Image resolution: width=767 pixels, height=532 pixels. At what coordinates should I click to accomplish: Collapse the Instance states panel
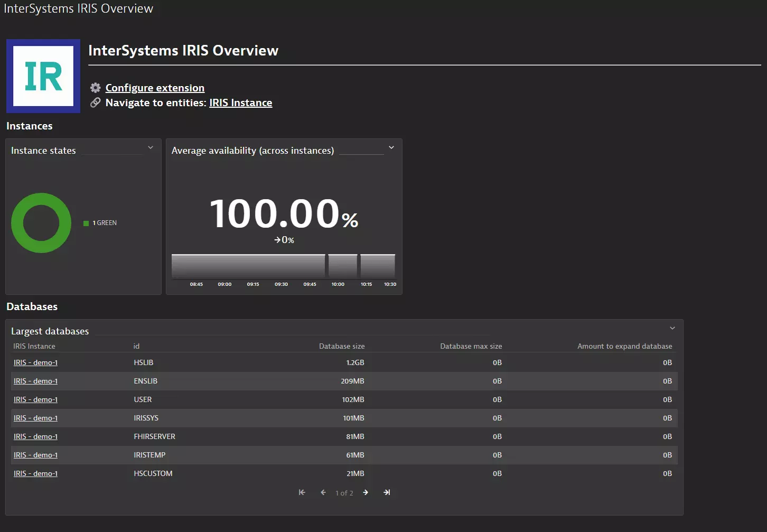tap(151, 147)
